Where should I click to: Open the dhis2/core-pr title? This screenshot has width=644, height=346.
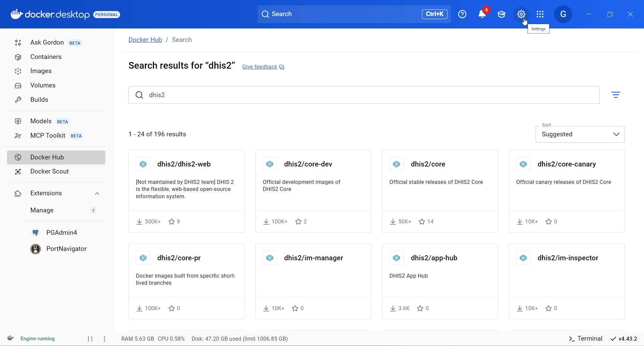coord(179,258)
